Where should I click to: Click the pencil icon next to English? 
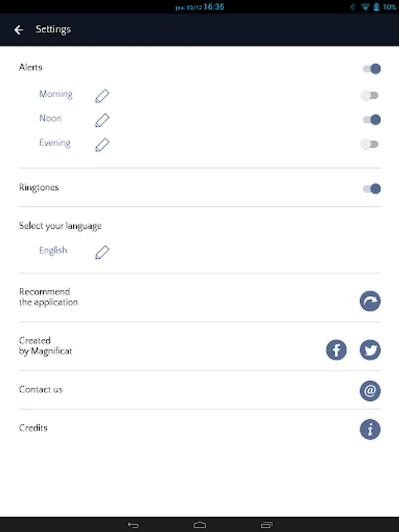pos(102,252)
